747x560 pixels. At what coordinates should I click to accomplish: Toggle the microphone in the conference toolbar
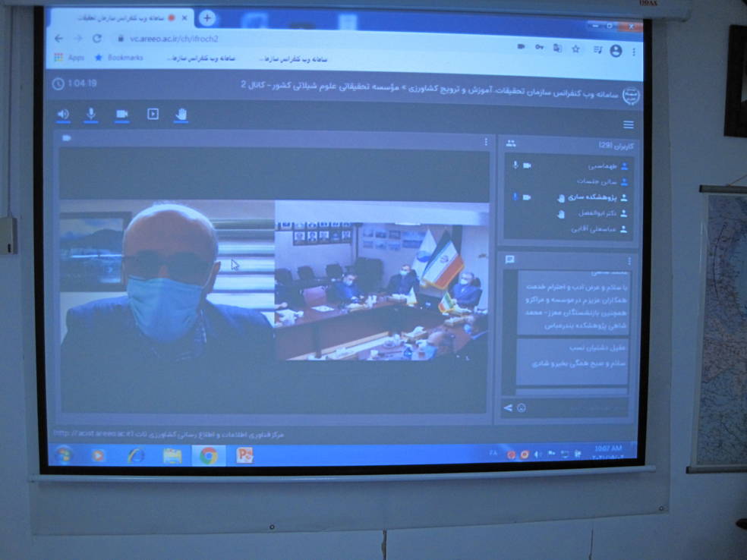coord(91,115)
